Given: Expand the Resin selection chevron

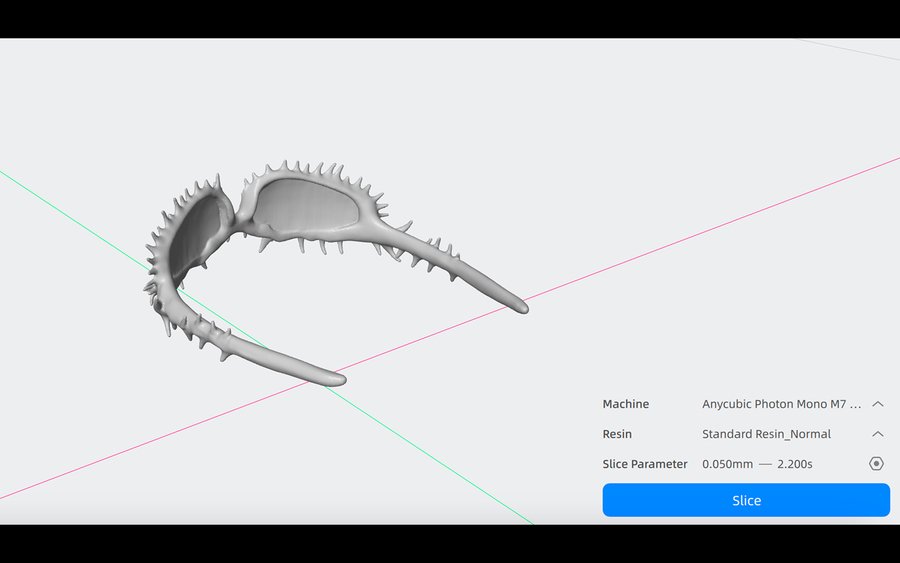Looking at the screenshot, I should click(x=877, y=434).
